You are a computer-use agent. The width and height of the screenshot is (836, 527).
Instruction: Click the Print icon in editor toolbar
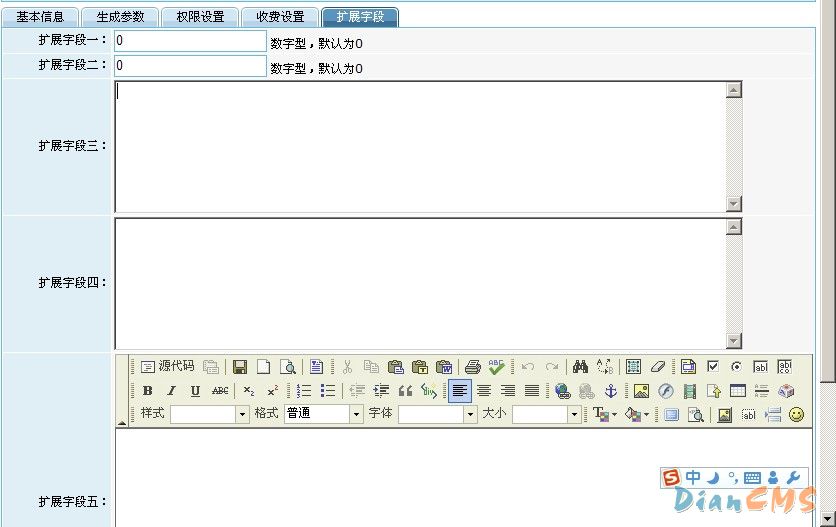click(473, 367)
